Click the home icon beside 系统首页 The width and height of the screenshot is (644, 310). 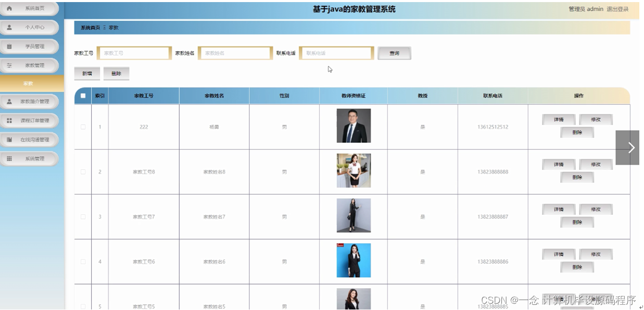pos(9,8)
